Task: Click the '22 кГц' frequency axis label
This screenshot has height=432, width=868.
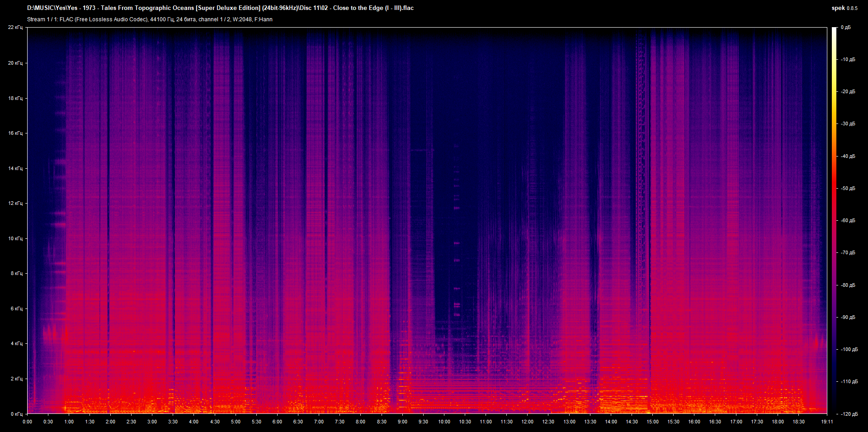Action: [15, 28]
